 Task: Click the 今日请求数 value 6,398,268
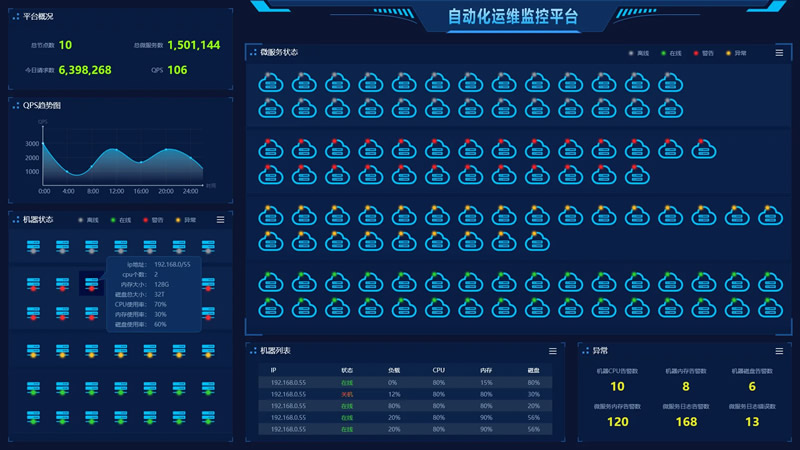tap(85, 70)
